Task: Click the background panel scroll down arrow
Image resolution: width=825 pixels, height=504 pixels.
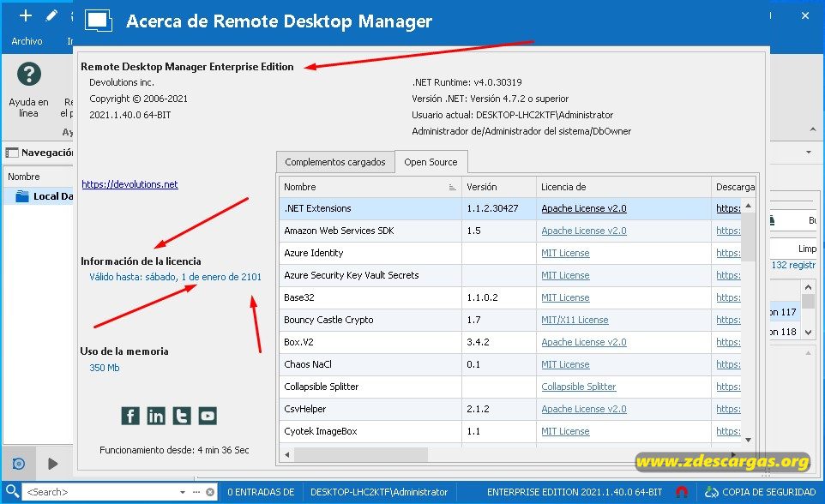Action: point(808,332)
